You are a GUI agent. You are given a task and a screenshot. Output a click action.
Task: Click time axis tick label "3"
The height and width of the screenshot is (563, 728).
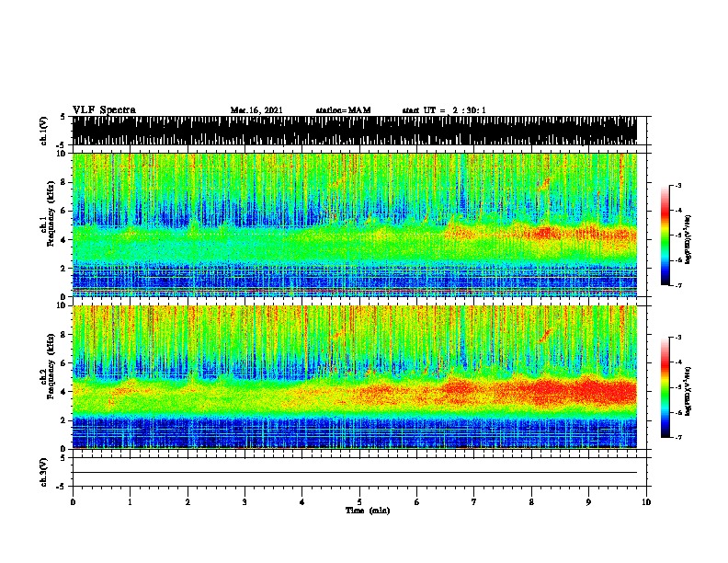click(245, 501)
